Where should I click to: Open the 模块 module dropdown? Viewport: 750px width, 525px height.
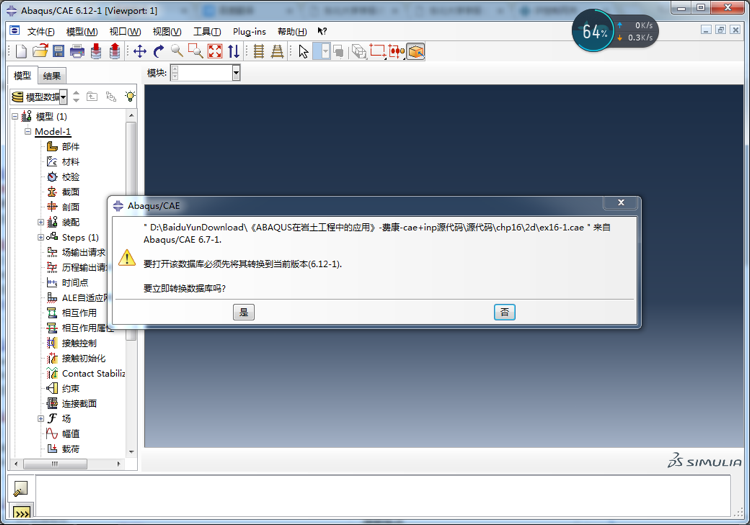pyautogui.click(x=236, y=73)
